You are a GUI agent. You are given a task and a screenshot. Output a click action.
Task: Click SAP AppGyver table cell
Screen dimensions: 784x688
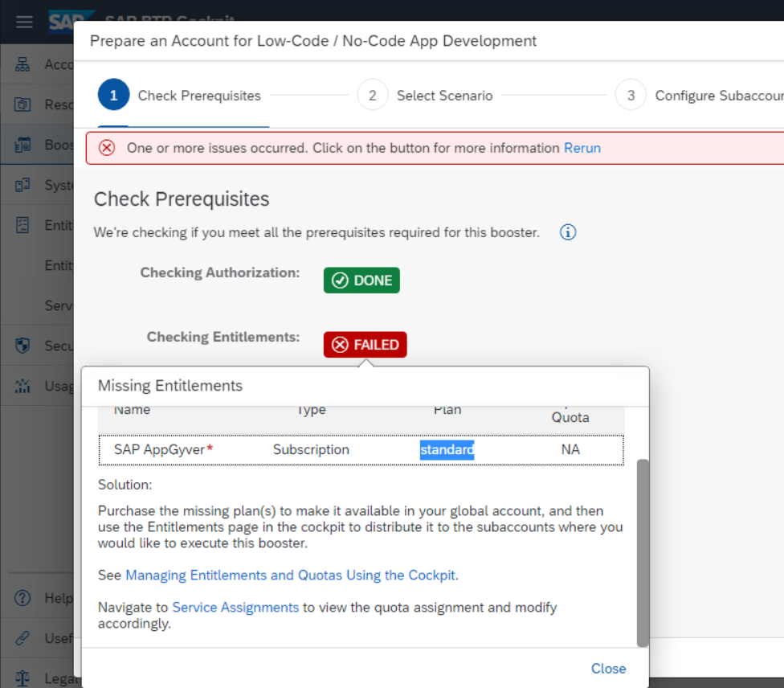click(x=164, y=449)
